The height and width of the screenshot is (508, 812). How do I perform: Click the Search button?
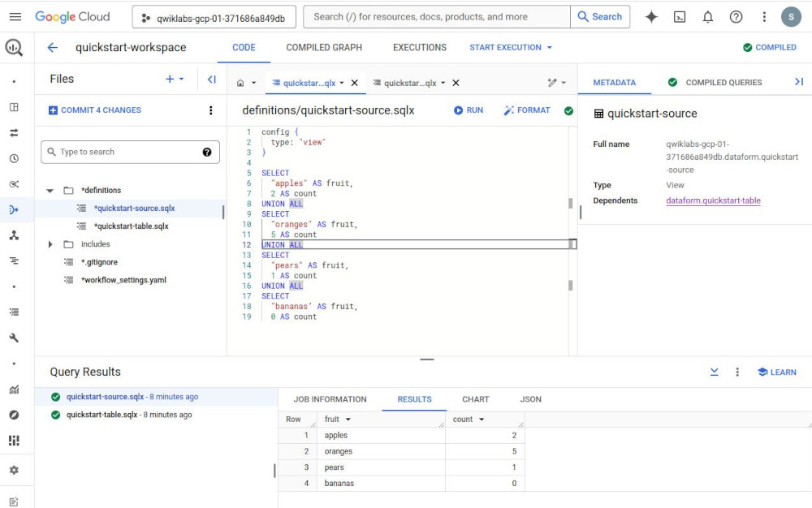point(600,17)
